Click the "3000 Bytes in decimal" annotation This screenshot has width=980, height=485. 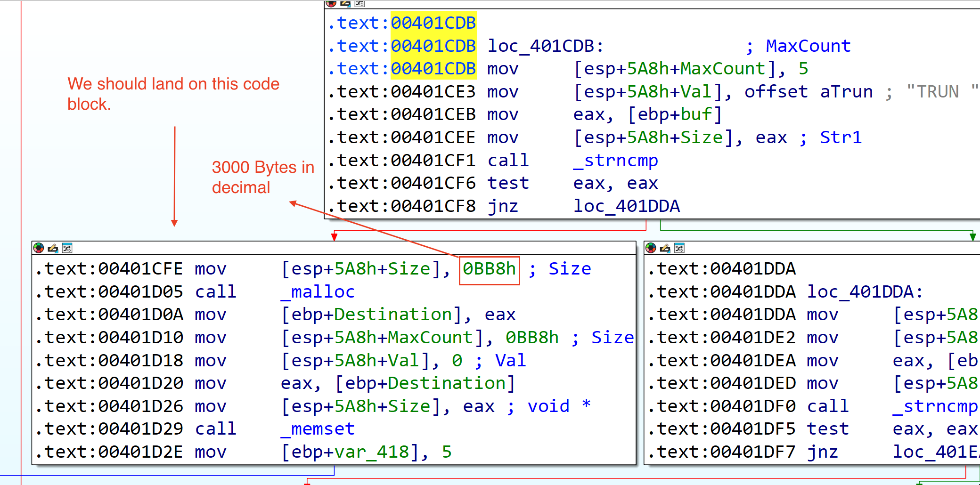click(262, 177)
